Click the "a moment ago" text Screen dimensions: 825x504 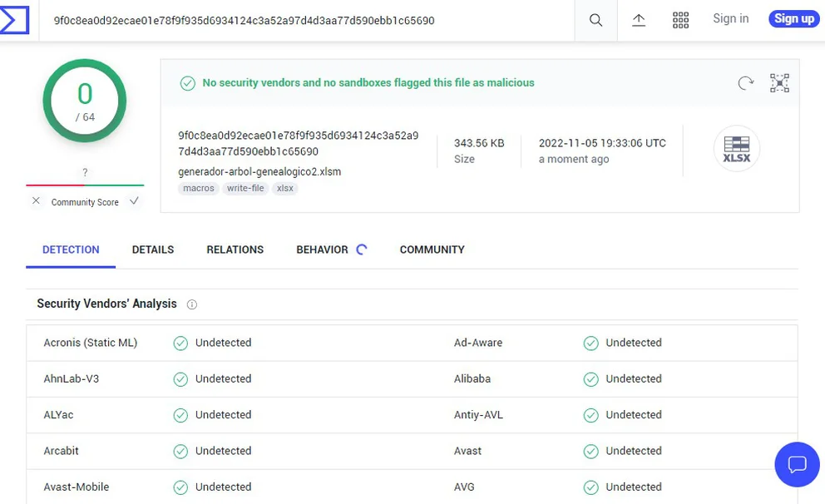[574, 159]
